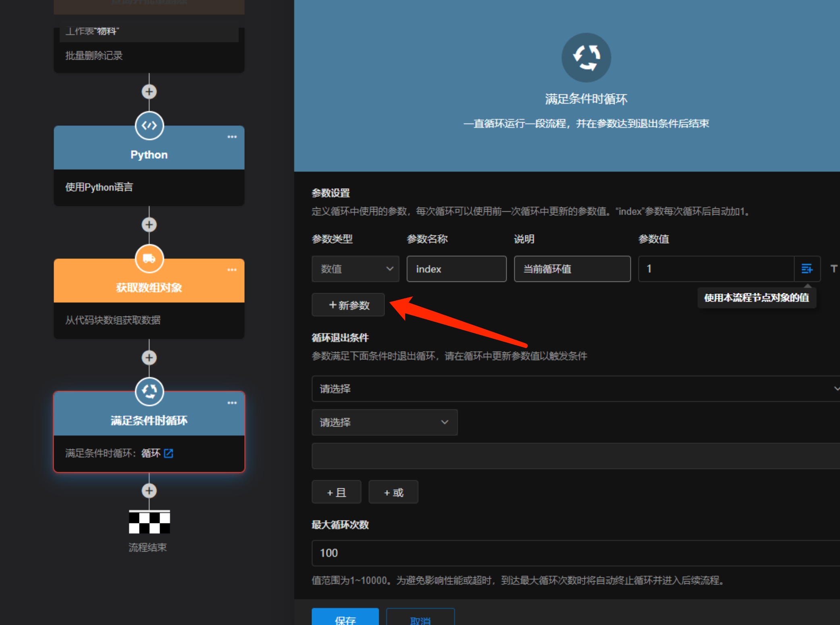Click the Python node code icon
The width and height of the screenshot is (840, 625).
pos(149,126)
